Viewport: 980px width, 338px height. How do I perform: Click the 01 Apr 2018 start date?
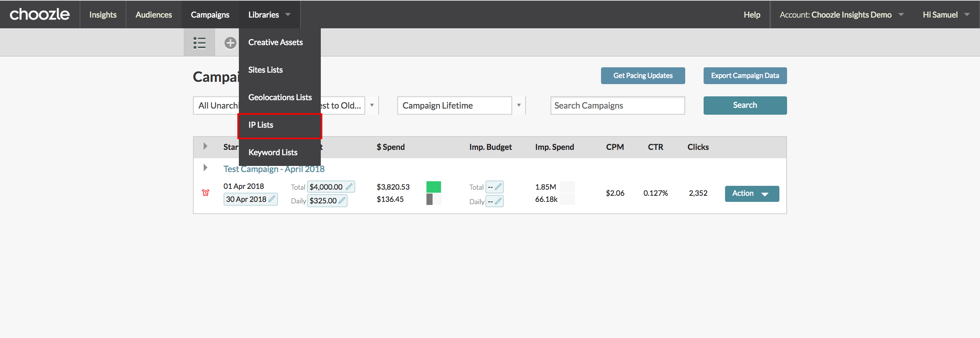243,186
